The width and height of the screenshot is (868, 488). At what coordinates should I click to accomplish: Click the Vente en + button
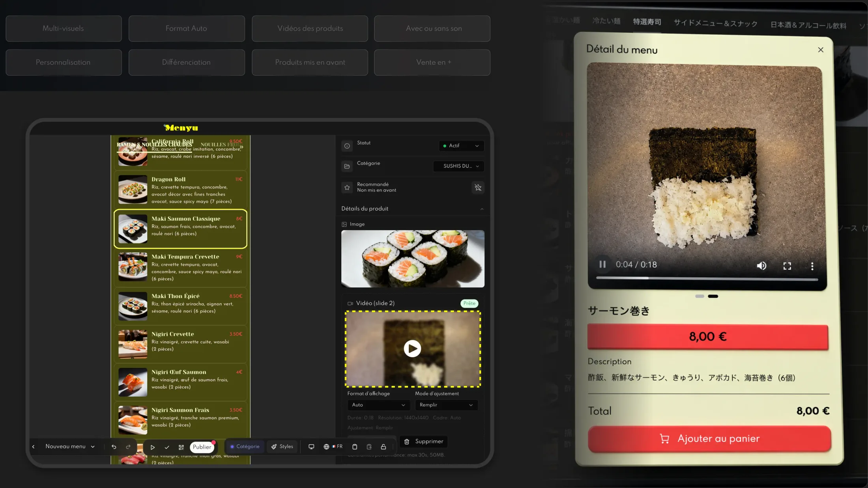(432, 62)
